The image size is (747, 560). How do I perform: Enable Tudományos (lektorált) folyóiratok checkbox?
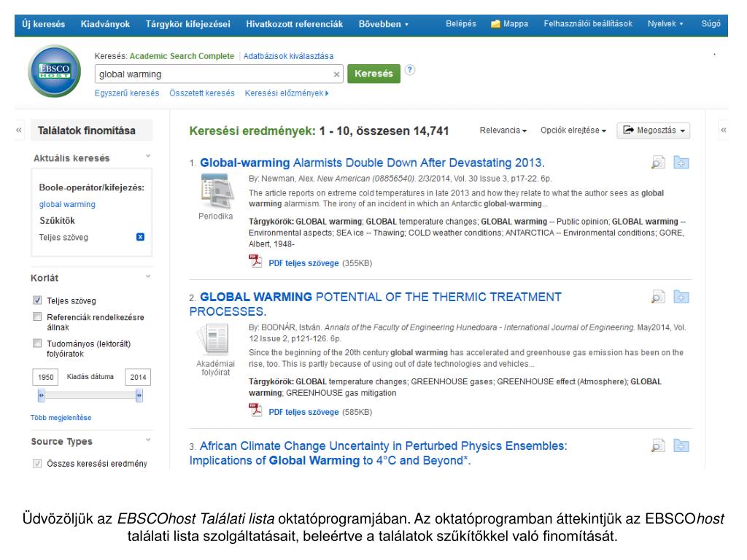tap(37, 343)
